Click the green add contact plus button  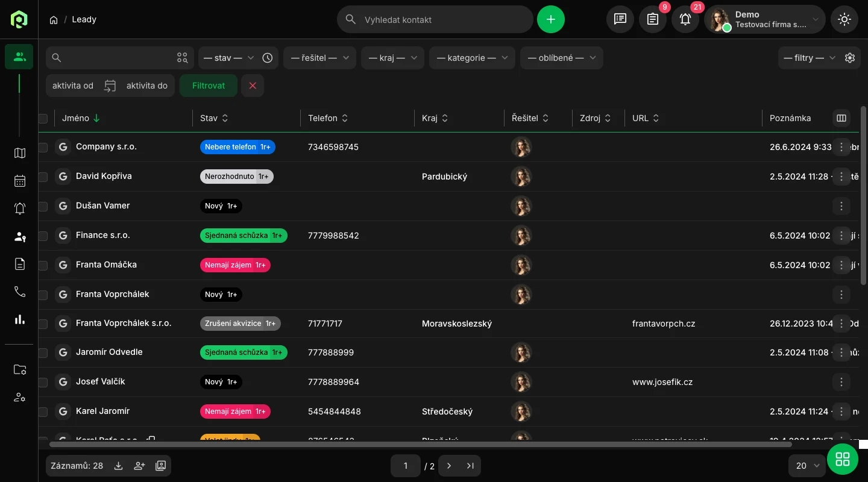click(x=550, y=19)
